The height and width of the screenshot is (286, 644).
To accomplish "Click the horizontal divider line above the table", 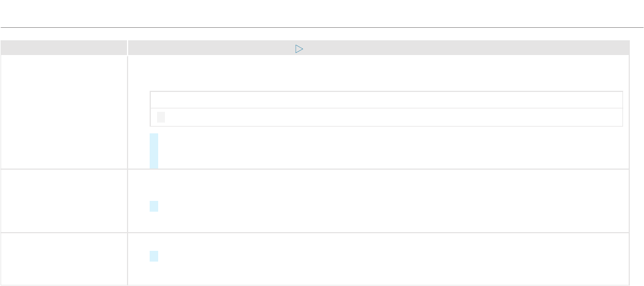I will [322, 28].
